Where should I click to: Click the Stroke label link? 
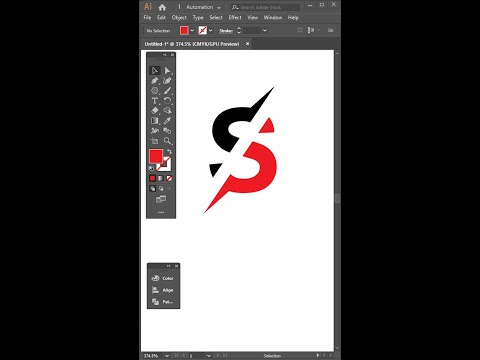(x=226, y=31)
